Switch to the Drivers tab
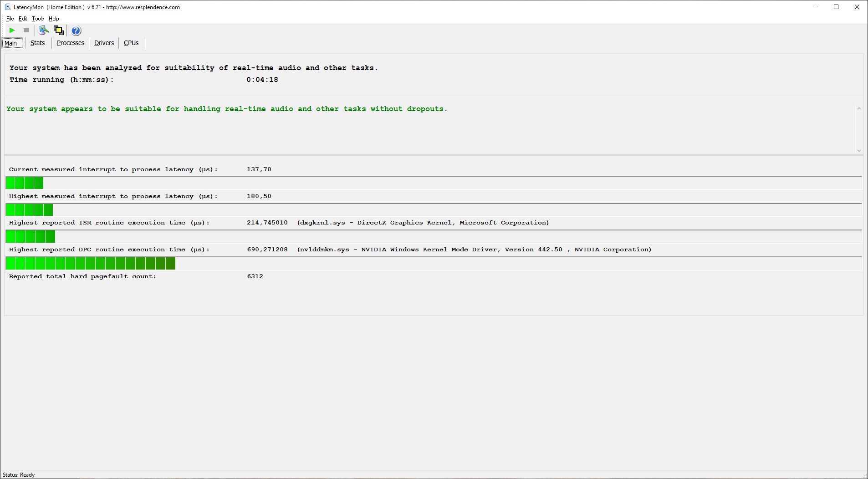This screenshot has width=868, height=479. pyautogui.click(x=104, y=43)
